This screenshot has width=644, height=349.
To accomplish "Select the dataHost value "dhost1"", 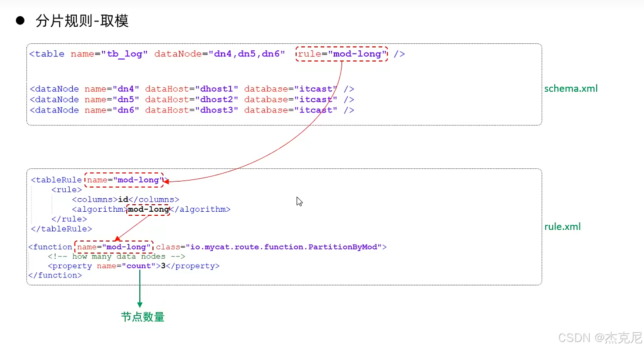I will [217, 89].
